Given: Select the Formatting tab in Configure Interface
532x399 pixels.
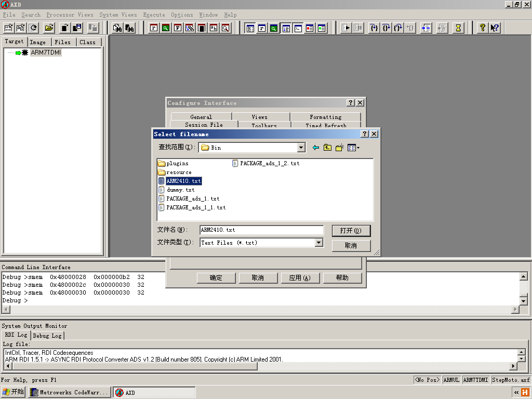Looking at the screenshot, I should [x=326, y=117].
